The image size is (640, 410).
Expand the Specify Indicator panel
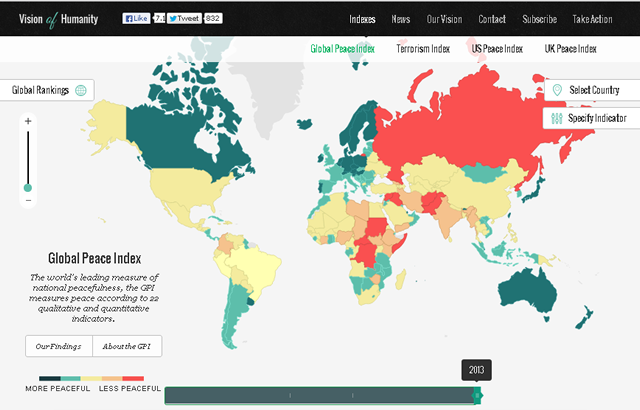point(595,118)
